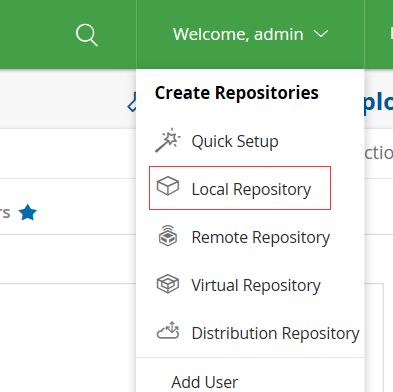Click the Quick Setup magic wand icon
The image size is (393, 392).
[168, 140]
